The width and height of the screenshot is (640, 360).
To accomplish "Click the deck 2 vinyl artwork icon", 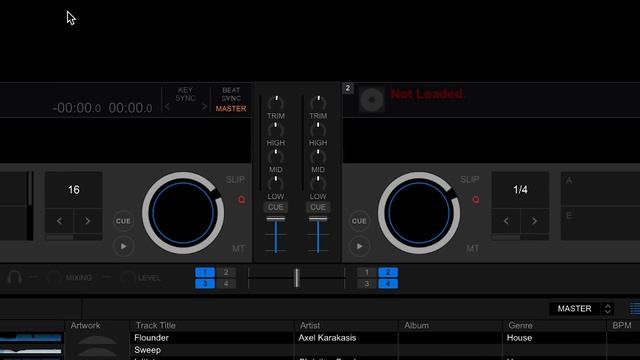I will click(371, 100).
